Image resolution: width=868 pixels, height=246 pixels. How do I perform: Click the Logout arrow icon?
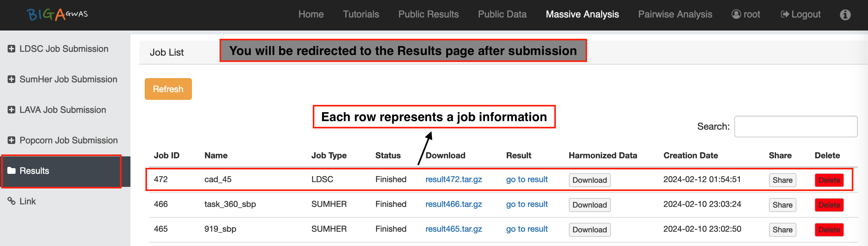tap(785, 14)
